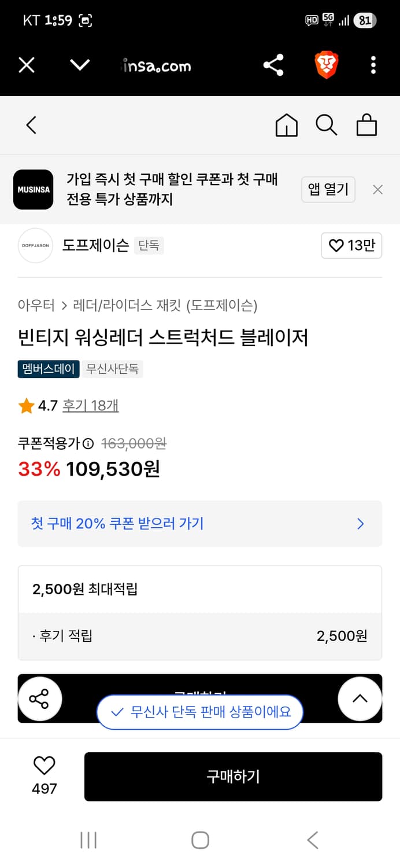Collapse the browser tab with the down chevron
This screenshot has height=868, width=400.
[80, 65]
